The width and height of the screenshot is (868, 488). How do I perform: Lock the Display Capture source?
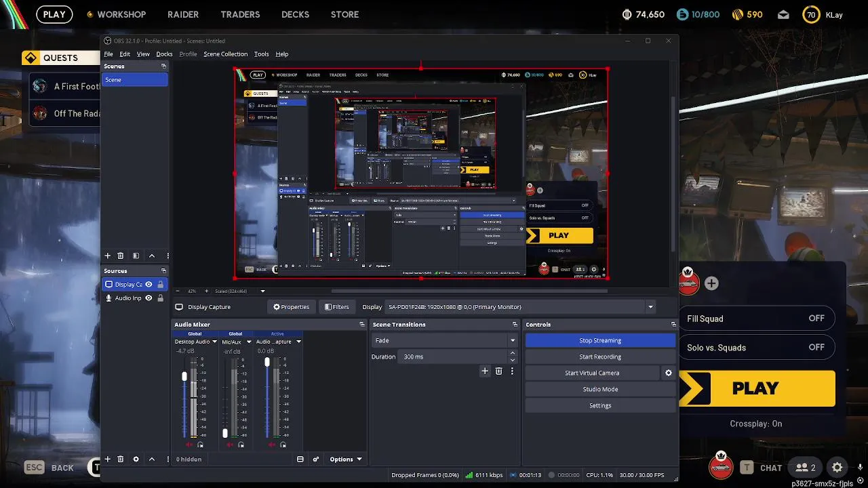(x=160, y=285)
